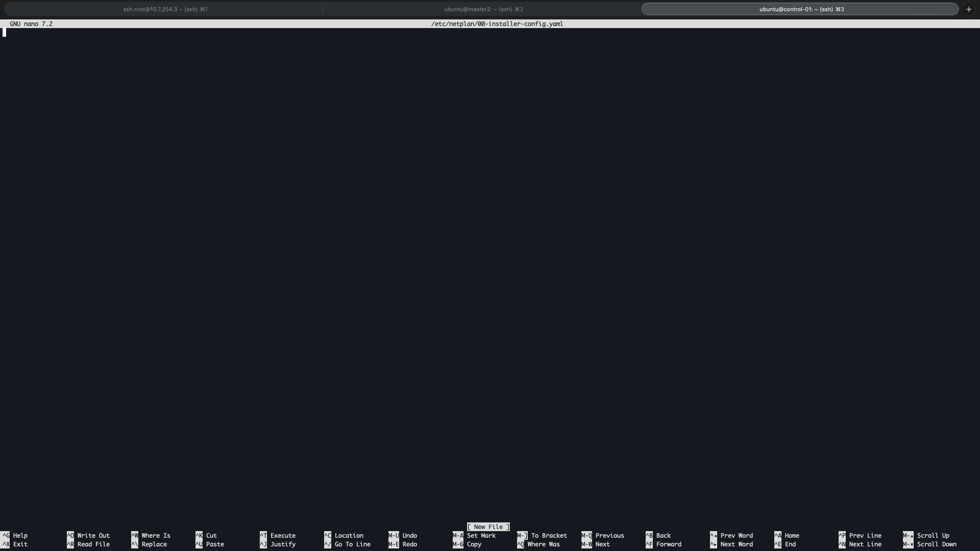980x551 pixels.
Task: Click the Read File shortcut label
Action: coord(93,544)
